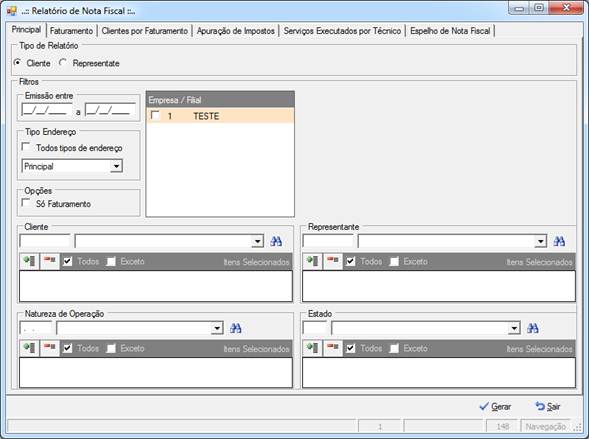The width and height of the screenshot is (589, 439).
Task: Click the Empresa / Filial column header
Action: (220, 100)
